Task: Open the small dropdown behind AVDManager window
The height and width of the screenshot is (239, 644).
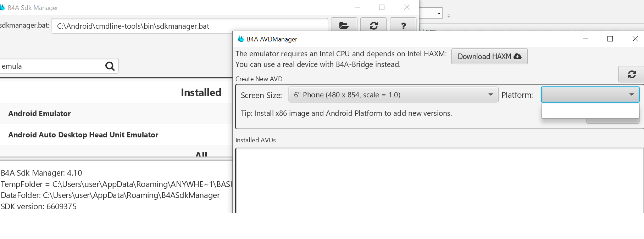Action: pos(439,13)
